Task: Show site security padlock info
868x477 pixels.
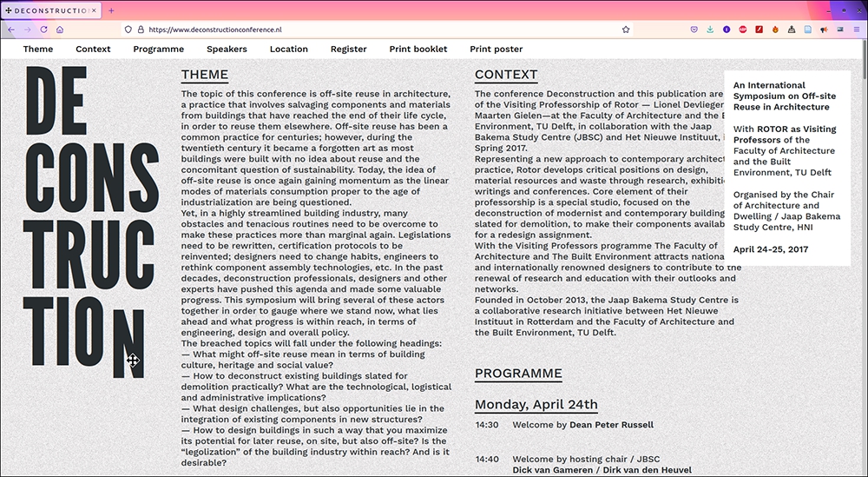Action: coord(141,30)
